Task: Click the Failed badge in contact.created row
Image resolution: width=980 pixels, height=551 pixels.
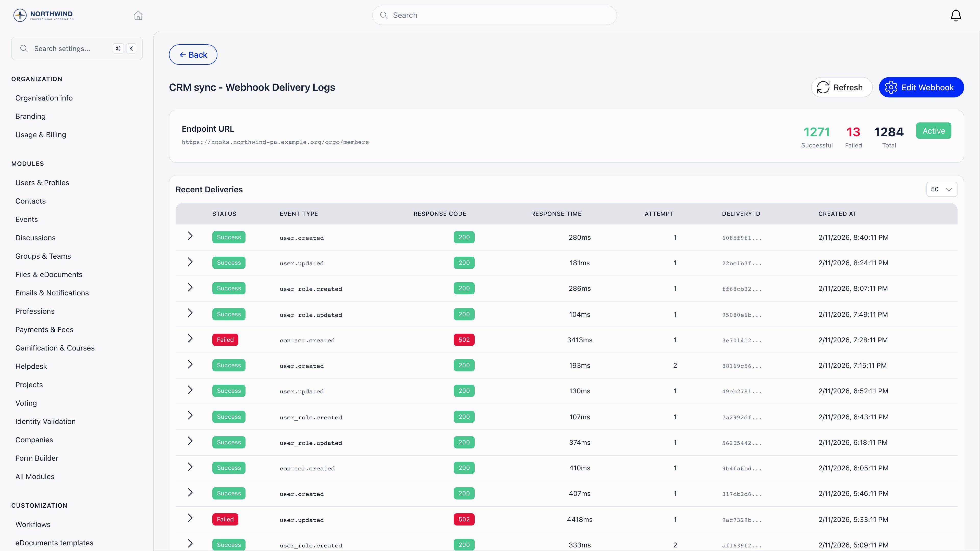Action: [225, 340]
